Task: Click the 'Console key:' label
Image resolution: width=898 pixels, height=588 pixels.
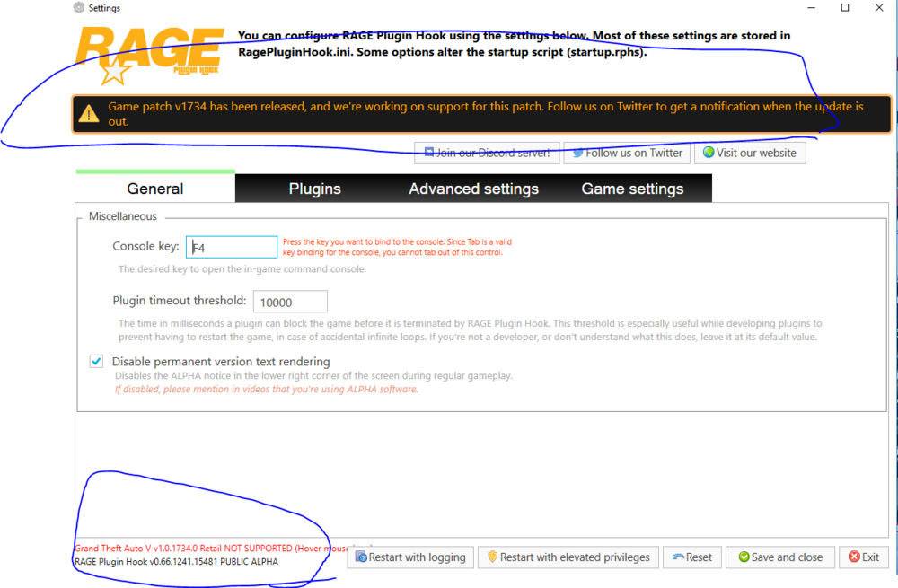Action: 145,246
